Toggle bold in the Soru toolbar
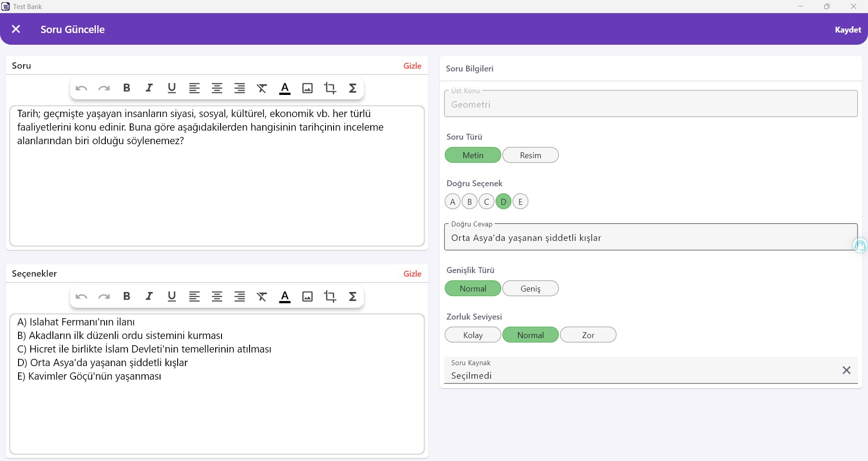The height and width of the screenshot is (461, 868). click(127, 88)
